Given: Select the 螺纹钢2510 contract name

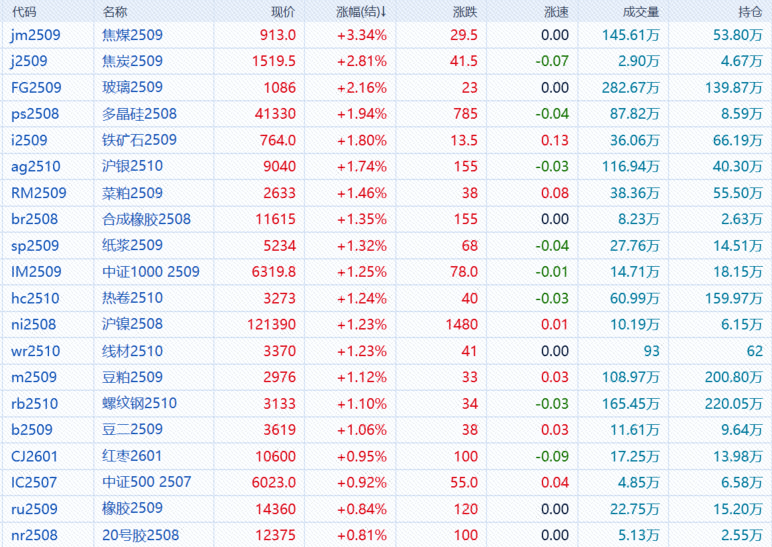Looking at the screenshot, I should (139, 403).
